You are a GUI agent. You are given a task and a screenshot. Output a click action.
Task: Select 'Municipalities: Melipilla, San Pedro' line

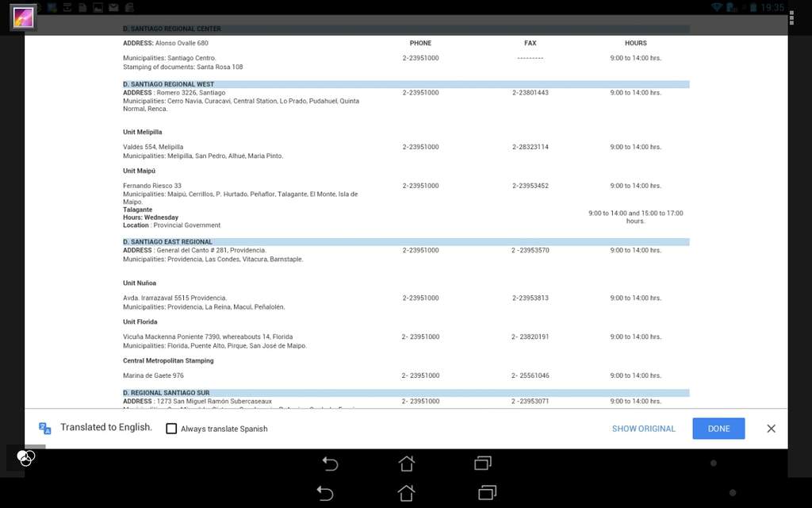click(x=203, y=156)
